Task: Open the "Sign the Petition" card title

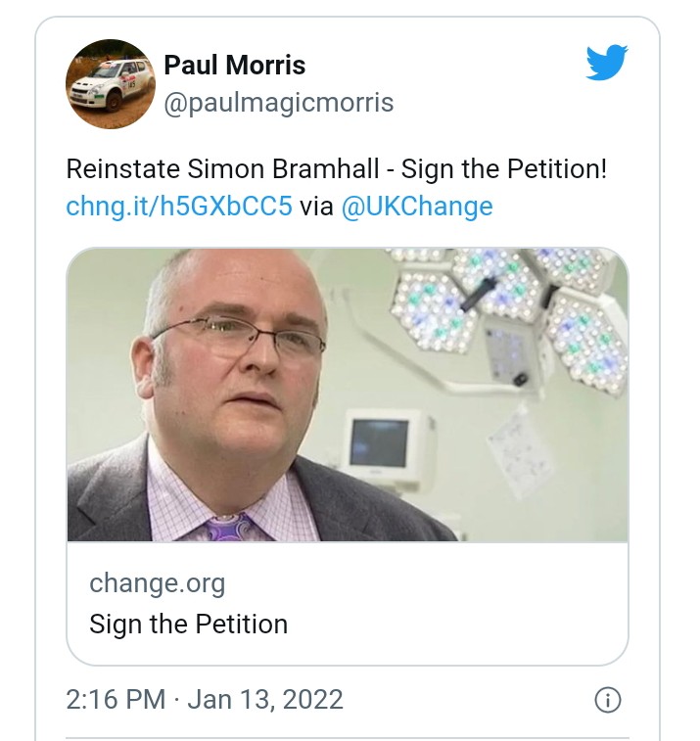Action: (188, 624)
